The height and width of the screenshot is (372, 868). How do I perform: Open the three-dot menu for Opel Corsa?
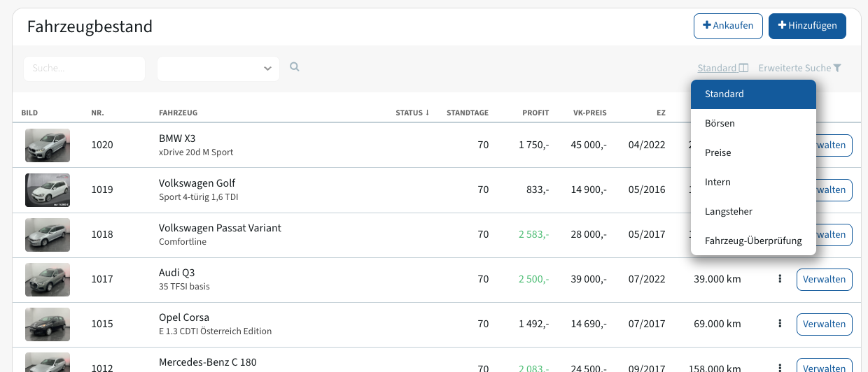click(x=779, y=324)
